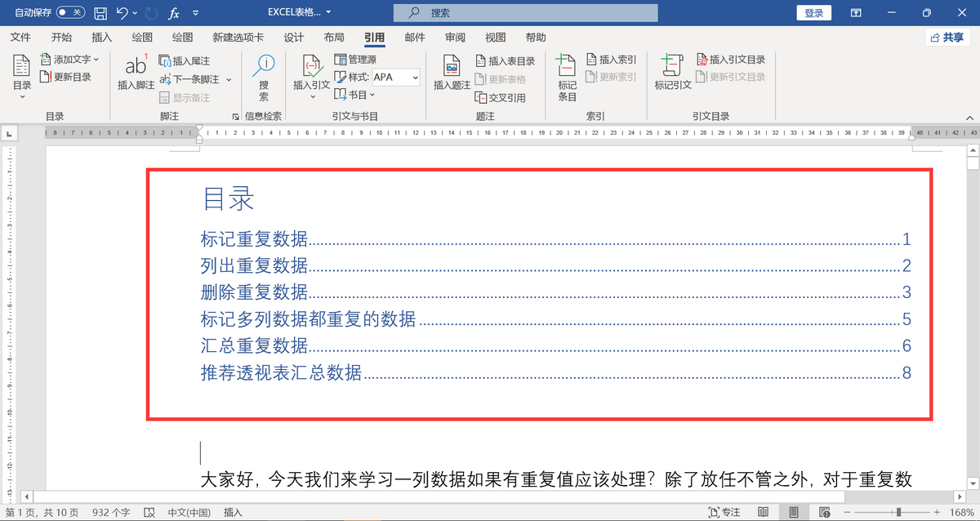980x521 pixels.
Task: Click the Cross-reference button
Action: [x=501, y=98]
